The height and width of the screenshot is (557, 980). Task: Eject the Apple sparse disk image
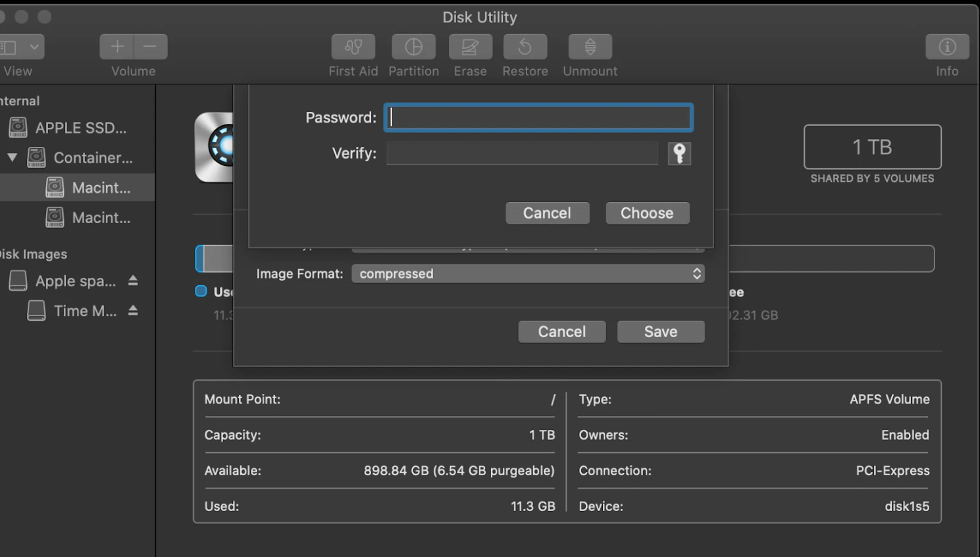[x=133, y=281]
